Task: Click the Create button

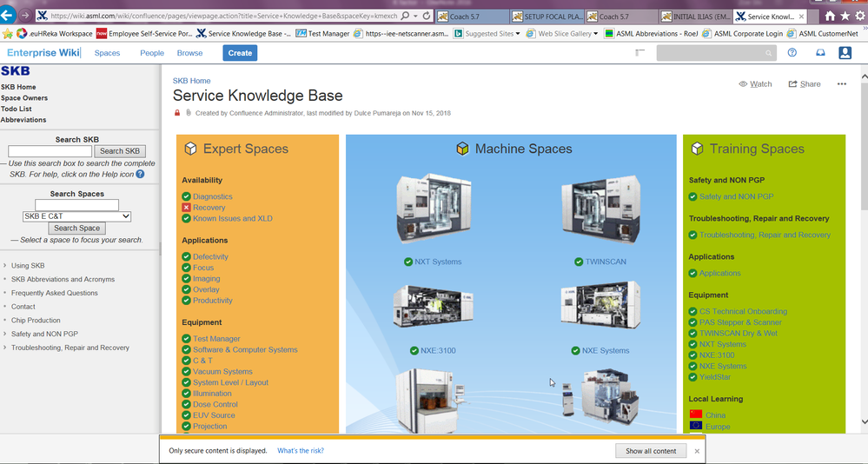Action: pyautogui.click(x=241, y=53)
